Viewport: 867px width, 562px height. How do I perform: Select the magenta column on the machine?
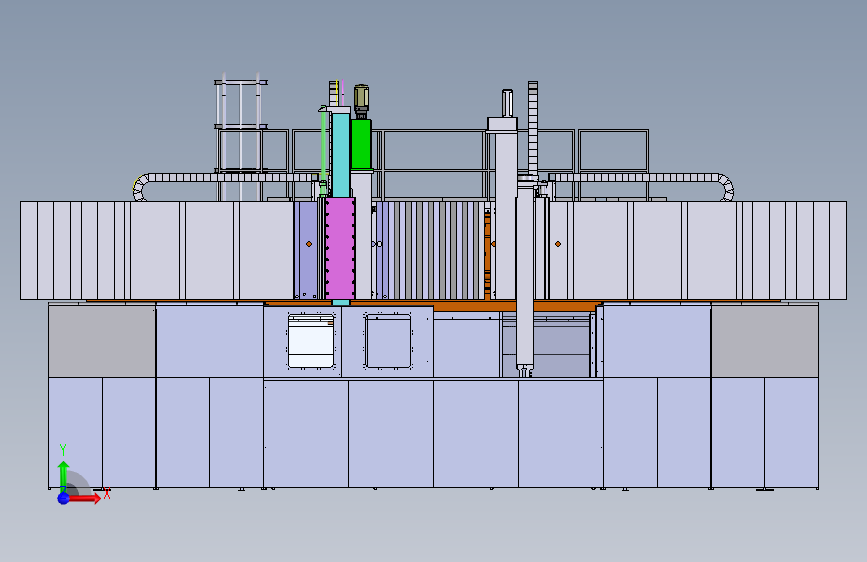340,248
